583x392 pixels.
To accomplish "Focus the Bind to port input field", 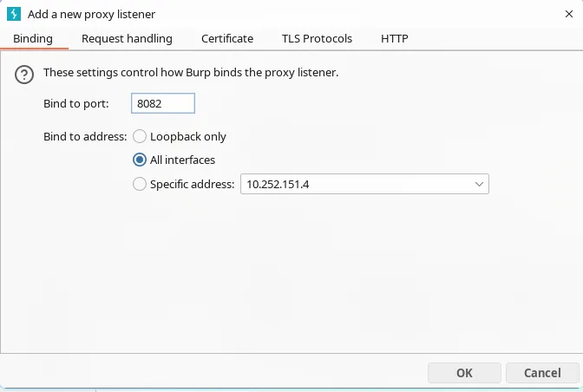I will [163, 104].
